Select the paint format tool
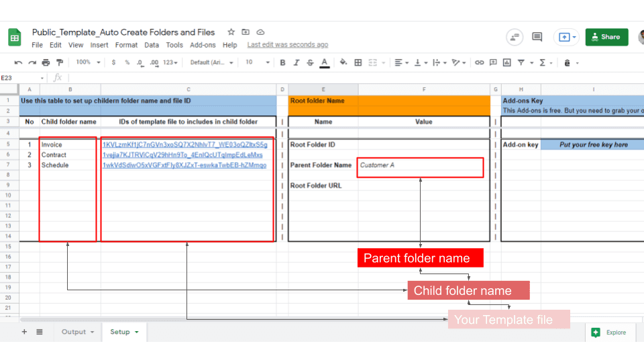The image size is (644, 362). click(x=59, y=62)
